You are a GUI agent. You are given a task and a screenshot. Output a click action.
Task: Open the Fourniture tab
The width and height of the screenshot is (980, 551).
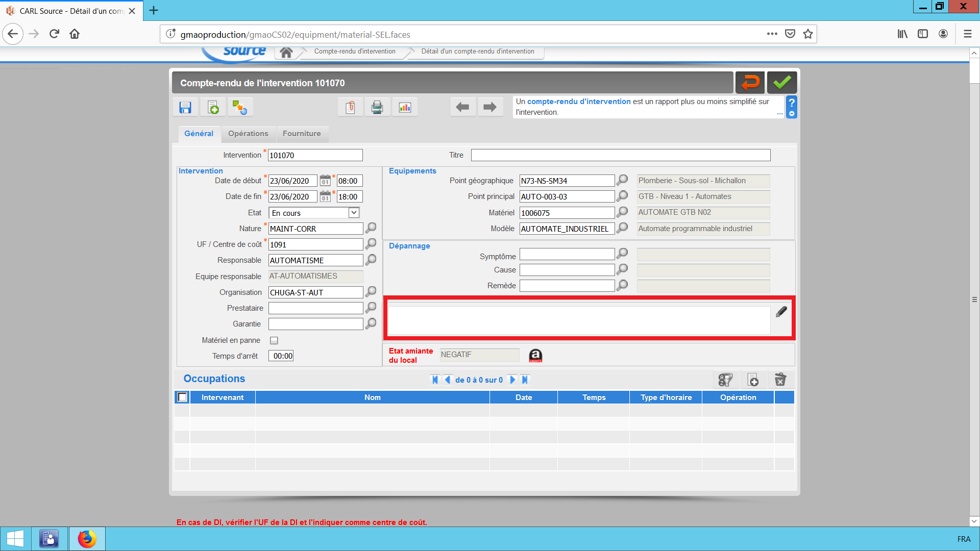click(302, 134)
